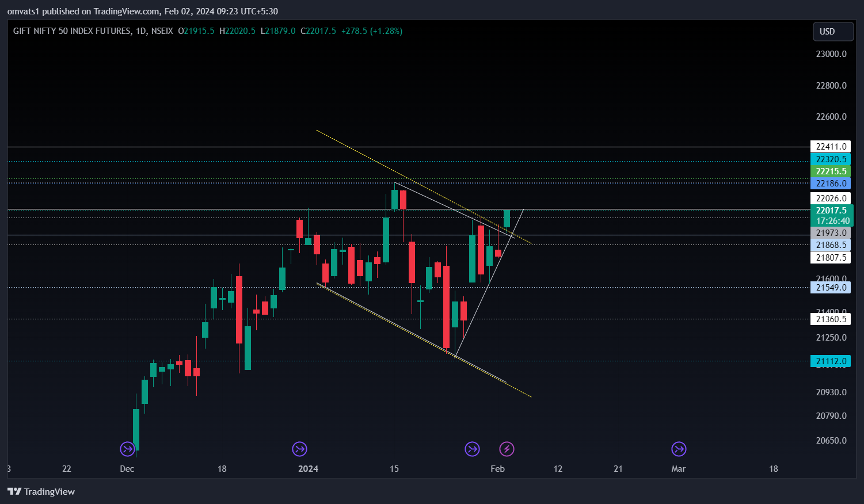
Task: Click the 20650.0 price axis value
Action: 831,441
